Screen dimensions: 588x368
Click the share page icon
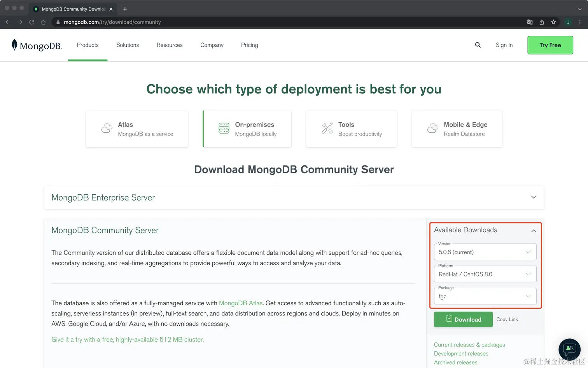pyautogui.click(x=542, y=22)
